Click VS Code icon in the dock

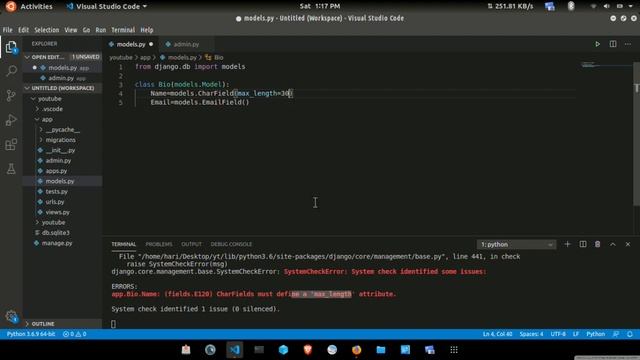point(235,350)
